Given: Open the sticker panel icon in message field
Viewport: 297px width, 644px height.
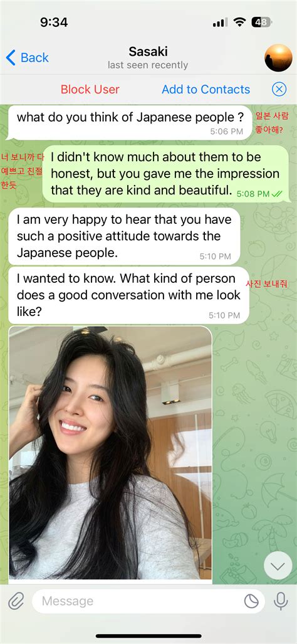Looking at the screenshot, I should (251, 601).
